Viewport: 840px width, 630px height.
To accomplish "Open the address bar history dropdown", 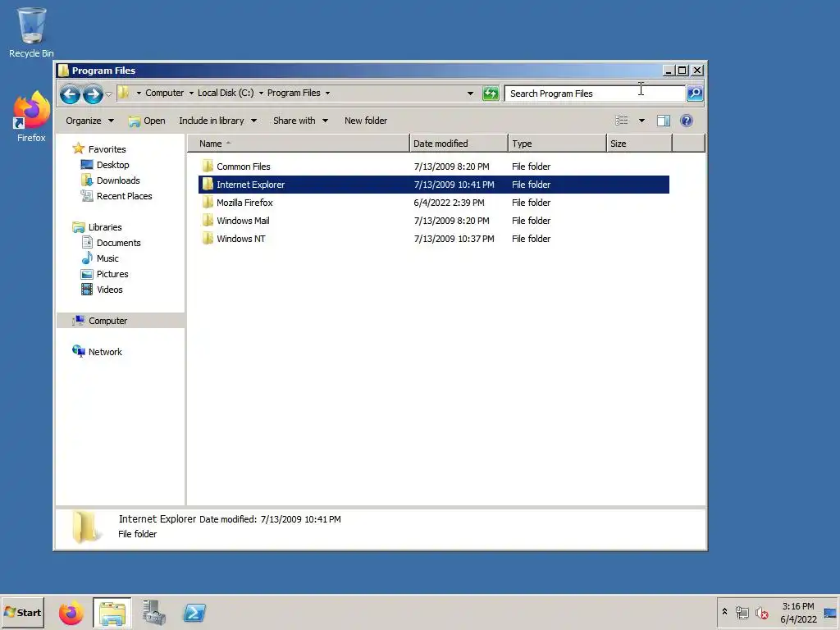I will [x=470, y=94].
